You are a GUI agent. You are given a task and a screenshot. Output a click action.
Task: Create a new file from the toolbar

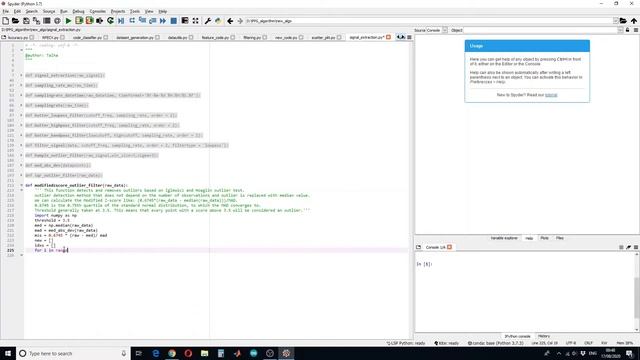(5, 21)
